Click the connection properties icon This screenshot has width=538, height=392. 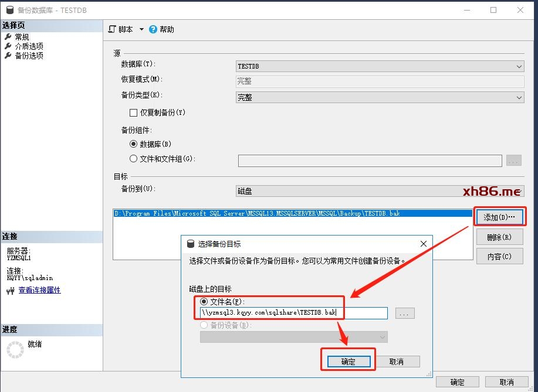pyautogui.click(x=11, y=290)
